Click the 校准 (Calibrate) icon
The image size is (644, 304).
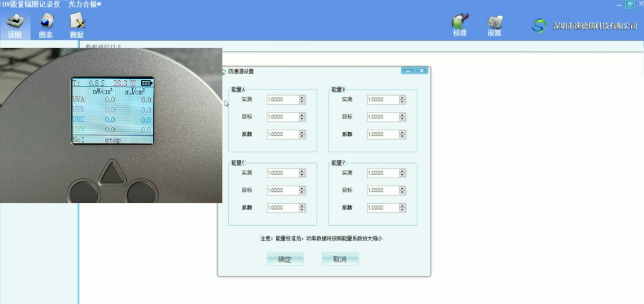pos(460,25)
